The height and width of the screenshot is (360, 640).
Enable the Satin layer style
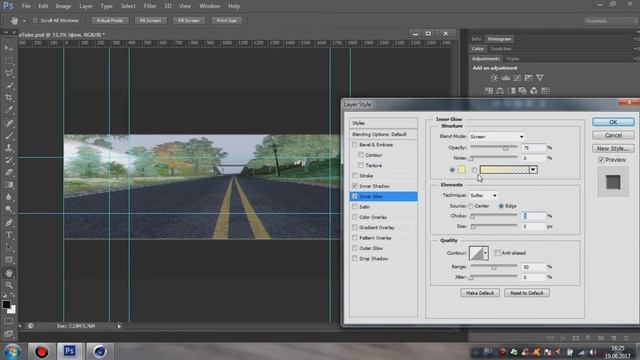pyautogui.click(x=355, y=207)
